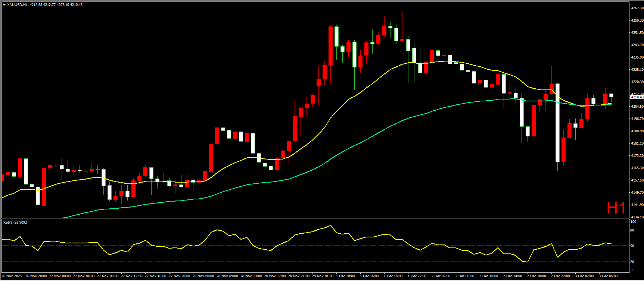Click the 4267.30 value on price scale
This screenshot has height=281, width=644.
tap(637, 8)
